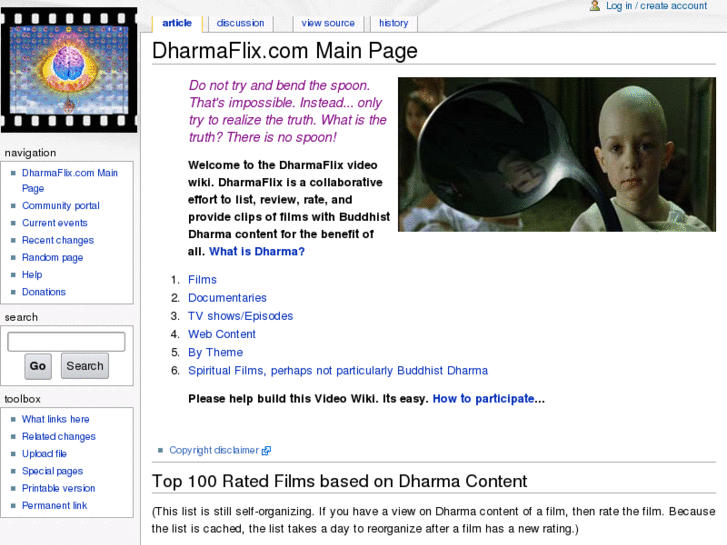
Task: Open the history tab
Action: click(394, 23)
